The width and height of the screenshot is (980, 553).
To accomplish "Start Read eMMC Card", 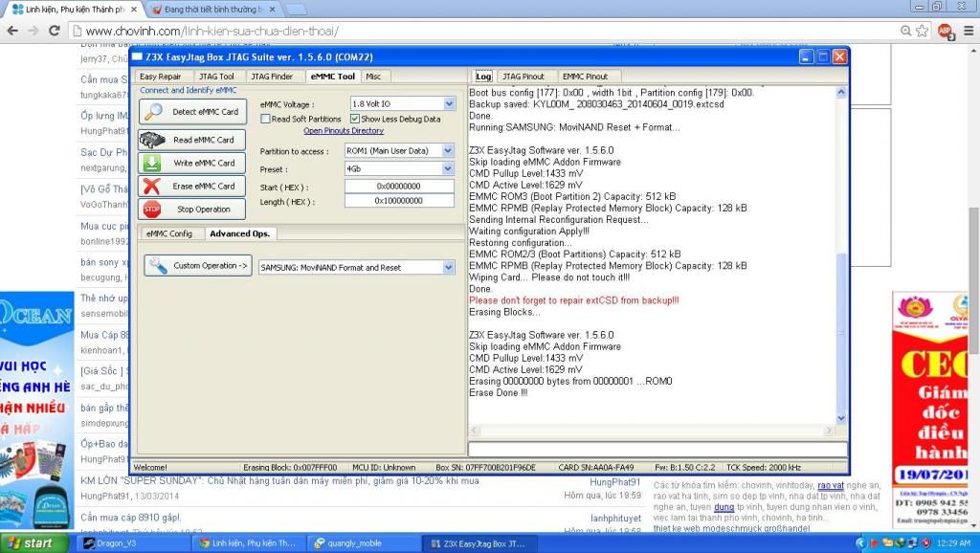I will point(191,140).
